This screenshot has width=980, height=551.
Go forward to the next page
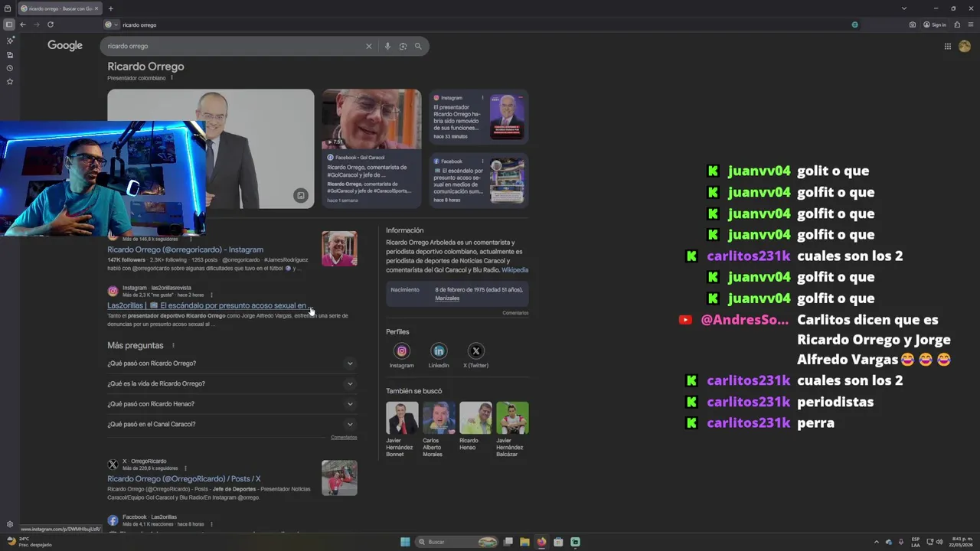tap(36, 24)
